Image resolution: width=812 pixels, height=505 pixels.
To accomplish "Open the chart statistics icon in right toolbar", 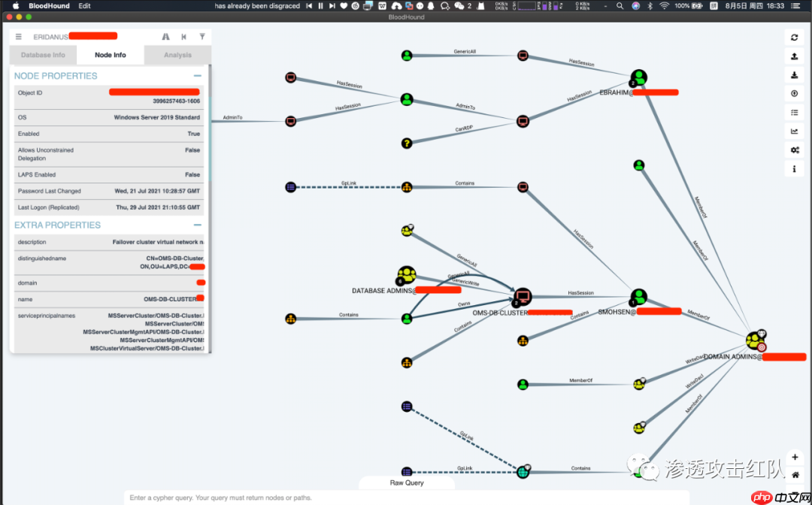I will pyautogui.click(x=795, y=132).
